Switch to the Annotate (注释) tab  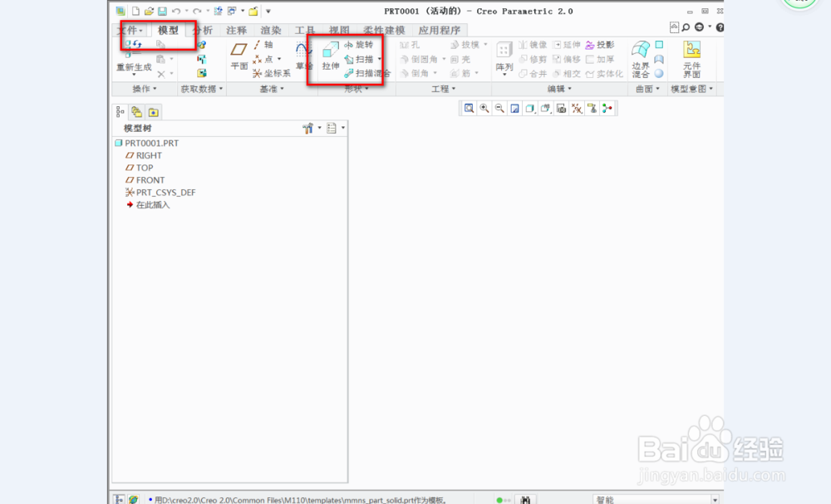pyautogui.click(x=236, y=31)
